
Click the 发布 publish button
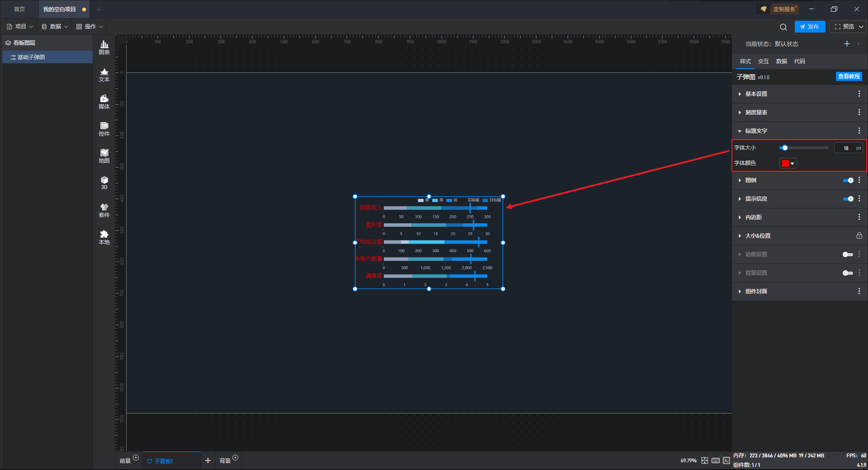click(810, 27)
